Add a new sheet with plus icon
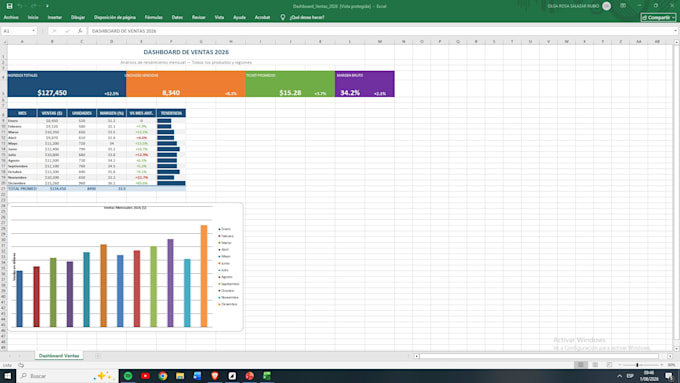680x383 pixels. pyautogui.click(x=98, y=356)
